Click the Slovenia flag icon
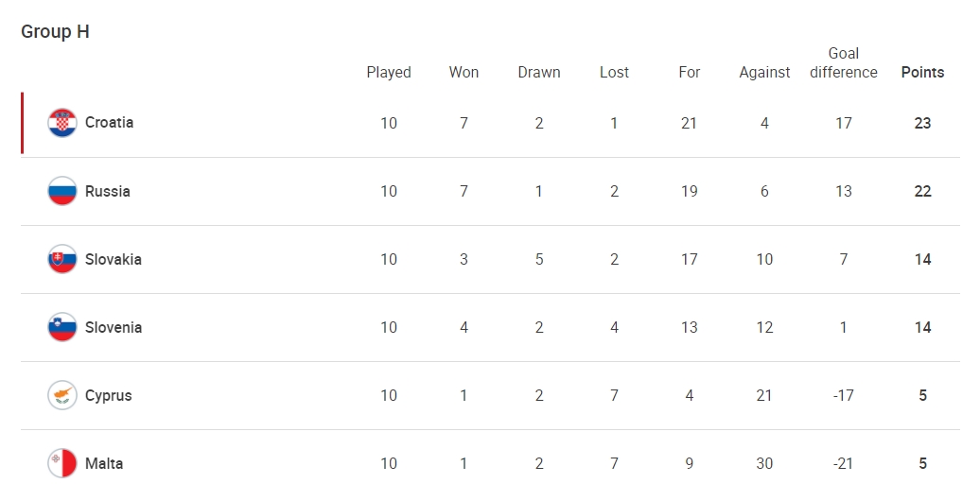This screenshot has width=980, height=501. [62, 327]
